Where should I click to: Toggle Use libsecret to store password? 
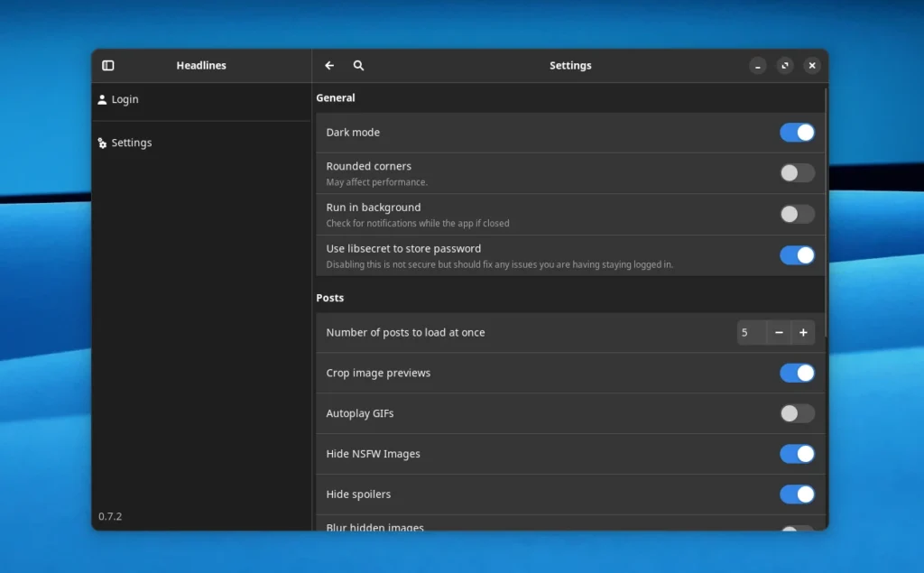(797, 255)
